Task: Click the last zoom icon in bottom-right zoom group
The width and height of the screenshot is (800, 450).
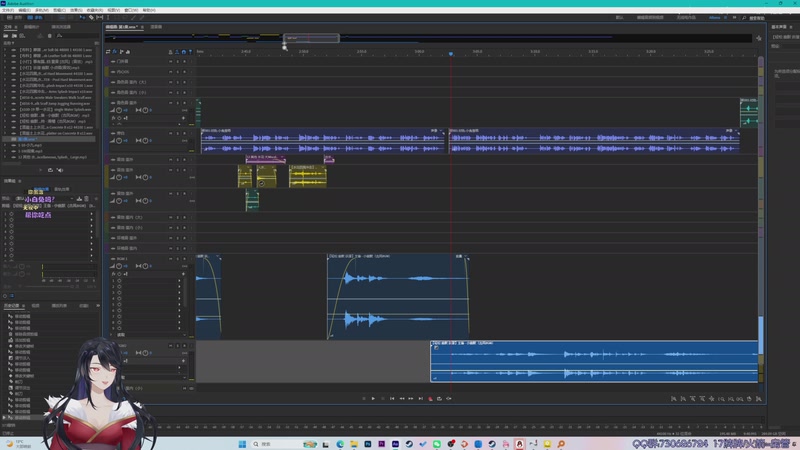Action: coord(759,398)
